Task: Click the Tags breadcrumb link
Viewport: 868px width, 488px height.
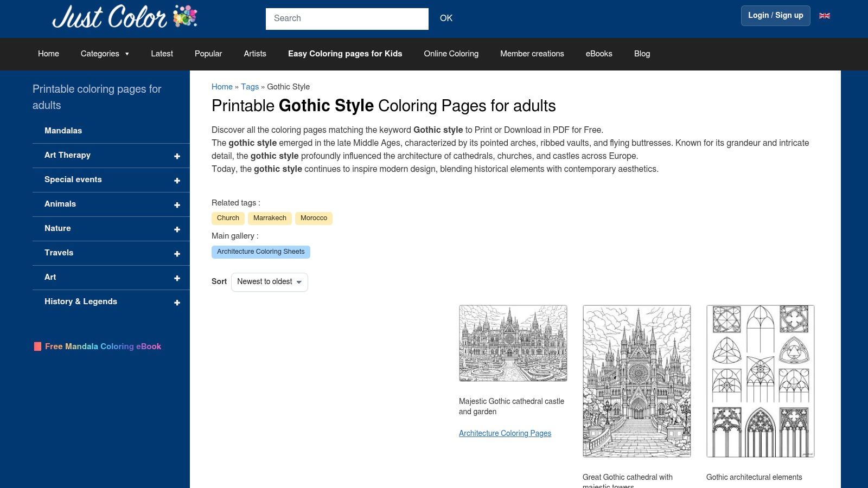Action: click(250, 87)
